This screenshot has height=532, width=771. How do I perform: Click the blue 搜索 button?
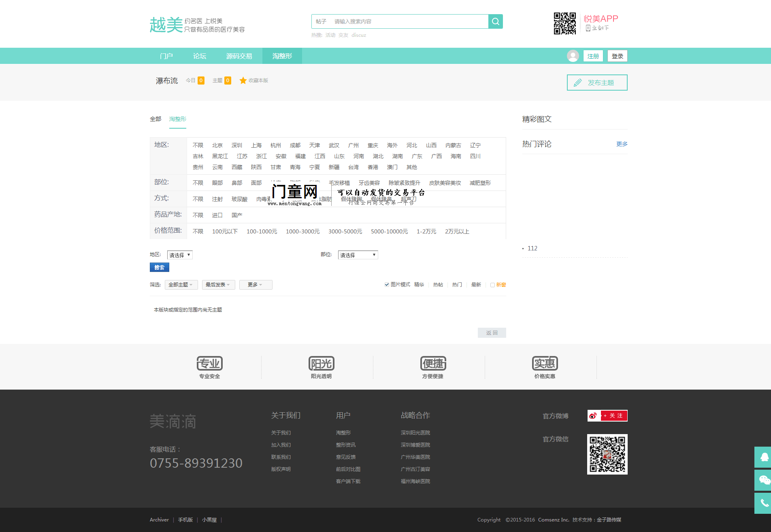click(x=159, y=267)
